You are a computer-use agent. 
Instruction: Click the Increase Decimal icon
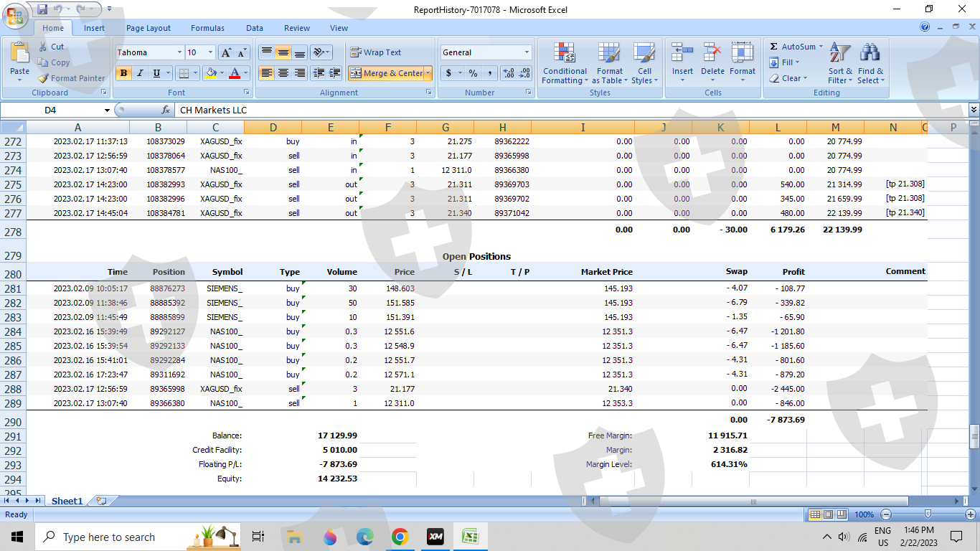coord(508,73)
